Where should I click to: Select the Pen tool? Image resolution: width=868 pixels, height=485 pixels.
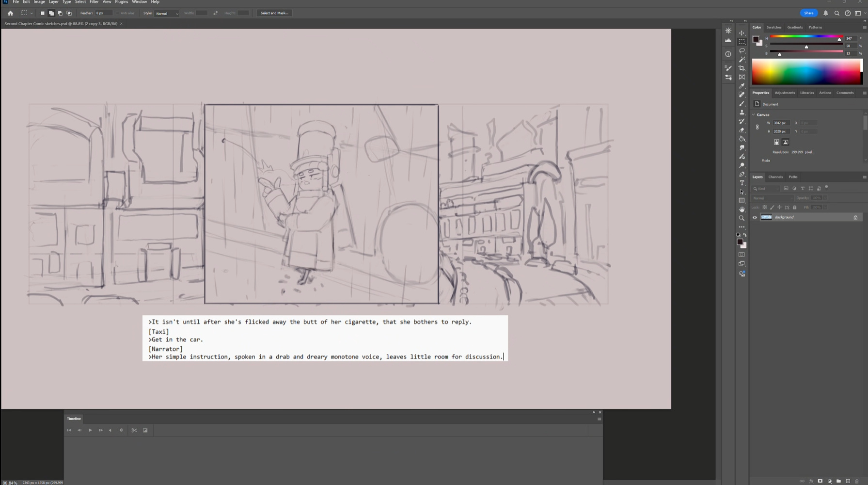(742, 174)
